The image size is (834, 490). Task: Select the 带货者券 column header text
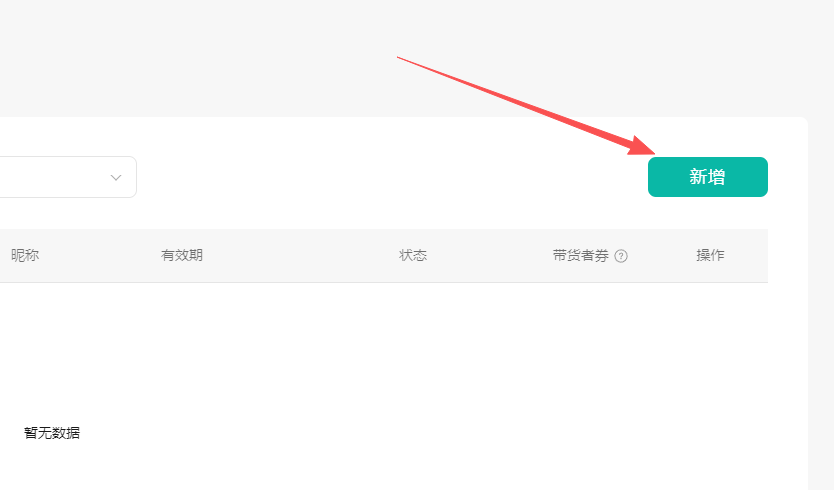(x=580, y=255)
